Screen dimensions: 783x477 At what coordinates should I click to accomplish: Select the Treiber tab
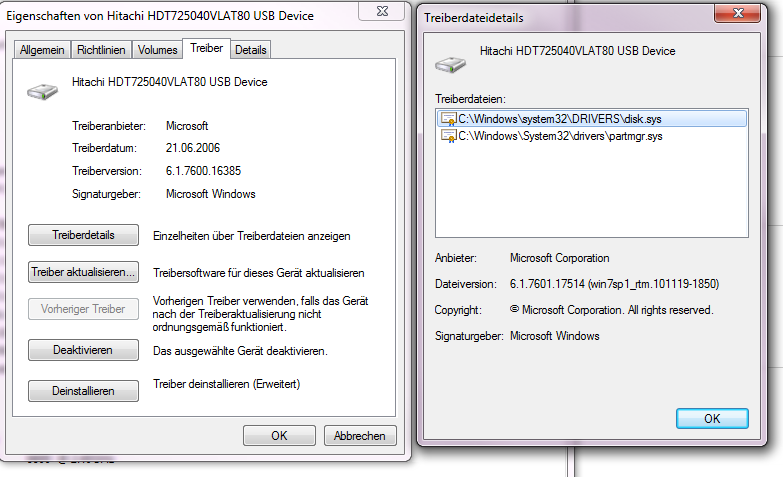[207, 48]
